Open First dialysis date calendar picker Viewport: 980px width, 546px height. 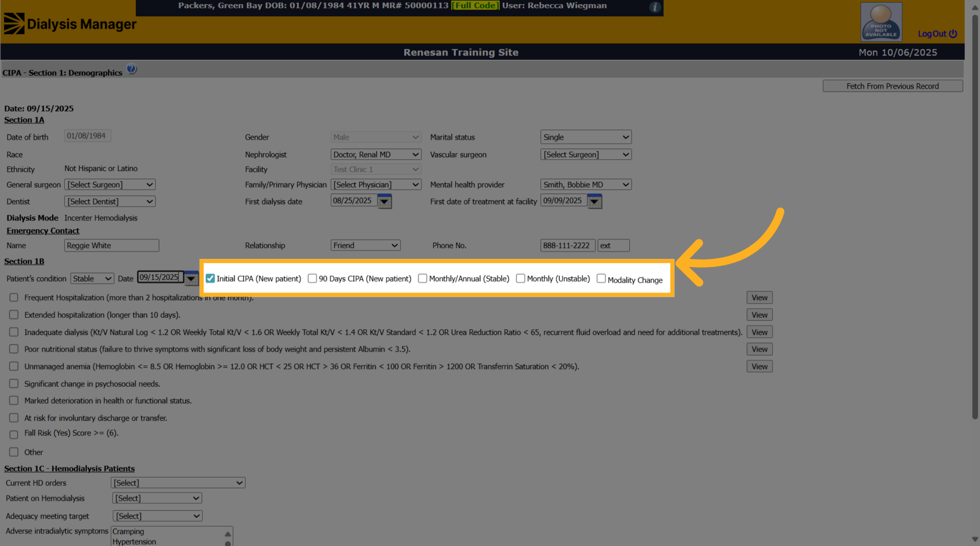tap(384, 201)
